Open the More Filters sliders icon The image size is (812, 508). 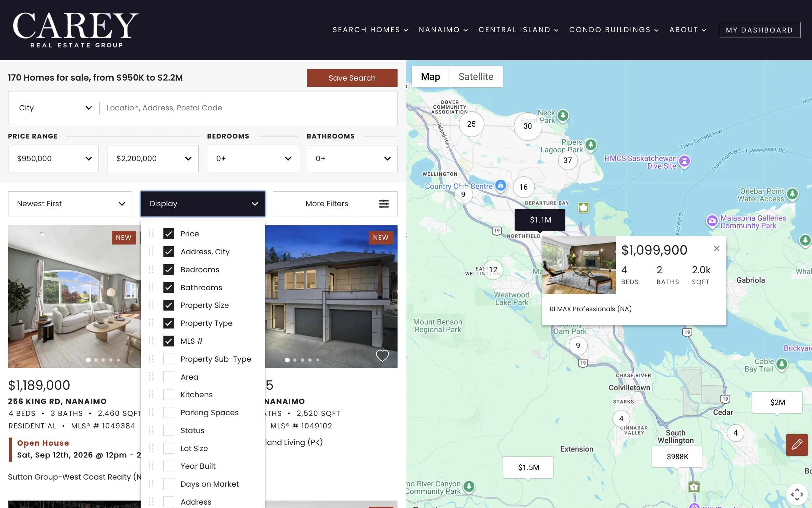pos(384,204)
